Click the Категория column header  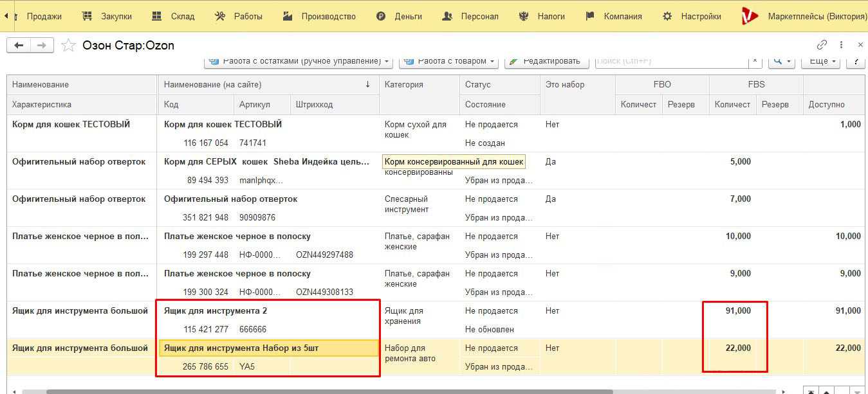click(x=420, y=94)
